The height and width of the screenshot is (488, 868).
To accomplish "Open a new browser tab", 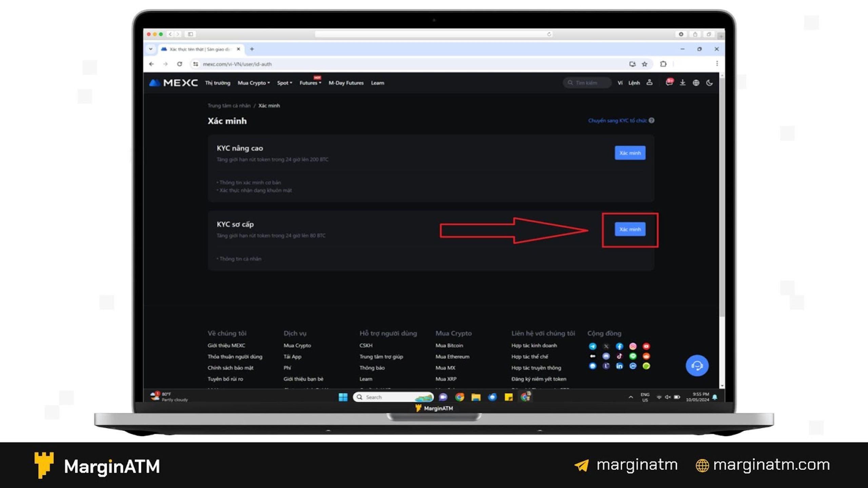I will tap(252, 49).
